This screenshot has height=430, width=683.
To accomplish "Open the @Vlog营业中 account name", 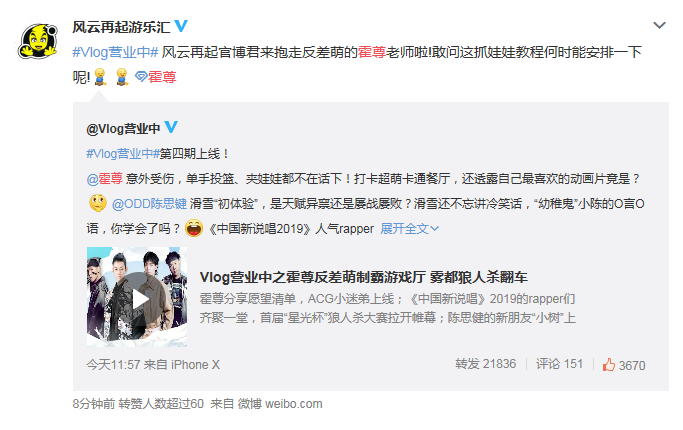I will (123, 129).
